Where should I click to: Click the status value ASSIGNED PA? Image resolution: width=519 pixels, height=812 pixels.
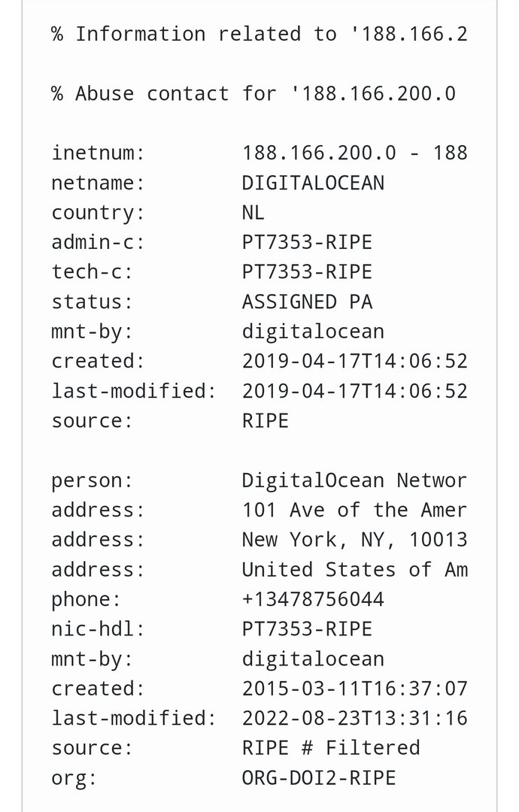click(x=307, y=302)
